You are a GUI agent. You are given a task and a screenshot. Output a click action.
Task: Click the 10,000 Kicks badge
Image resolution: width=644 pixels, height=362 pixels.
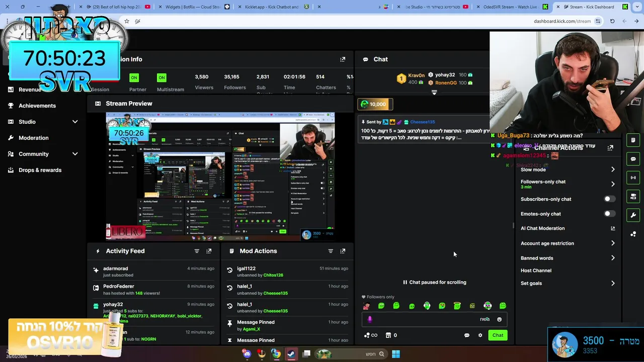[375, 104]
